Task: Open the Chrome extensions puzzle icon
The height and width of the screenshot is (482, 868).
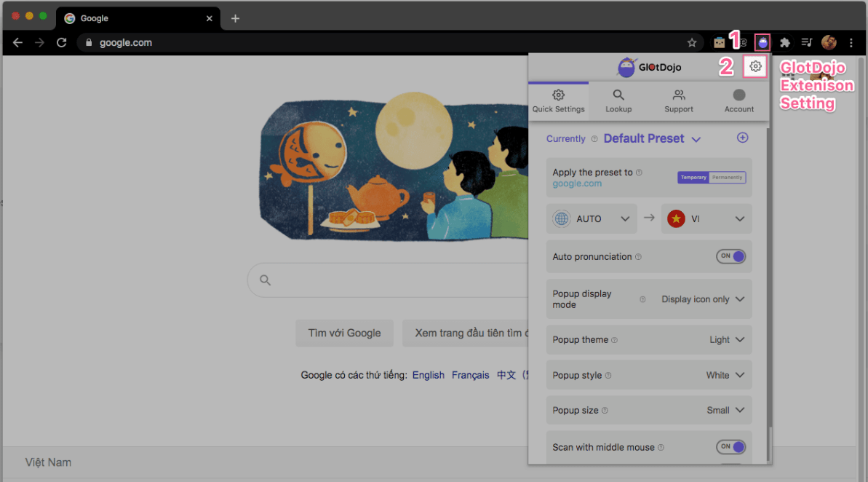Action: click(x=784, y=43)
